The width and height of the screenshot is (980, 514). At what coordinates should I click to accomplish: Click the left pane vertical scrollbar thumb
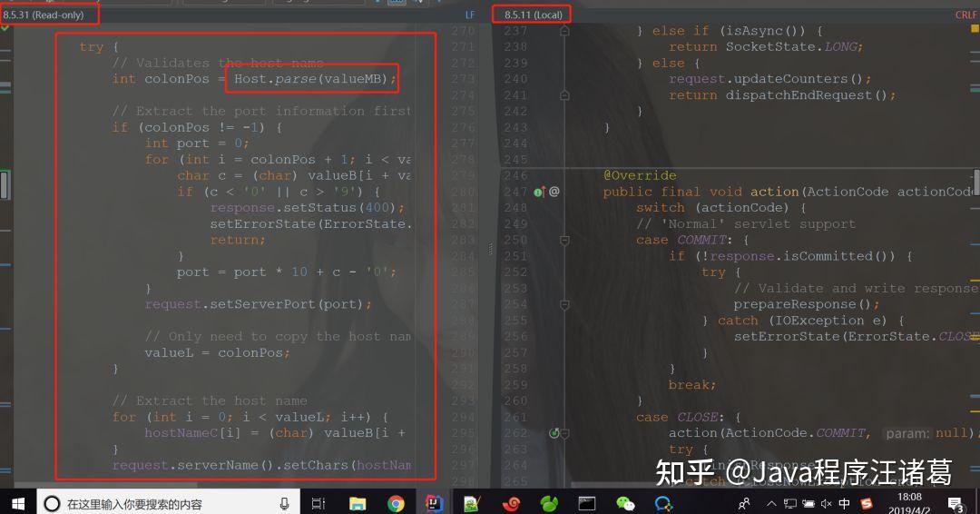coord(5,185)
